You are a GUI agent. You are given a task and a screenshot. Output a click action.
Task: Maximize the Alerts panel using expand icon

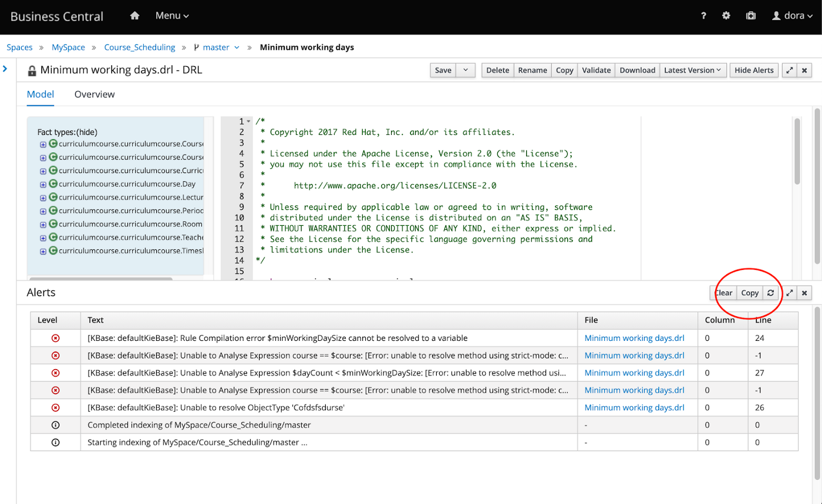click(790, 293)
